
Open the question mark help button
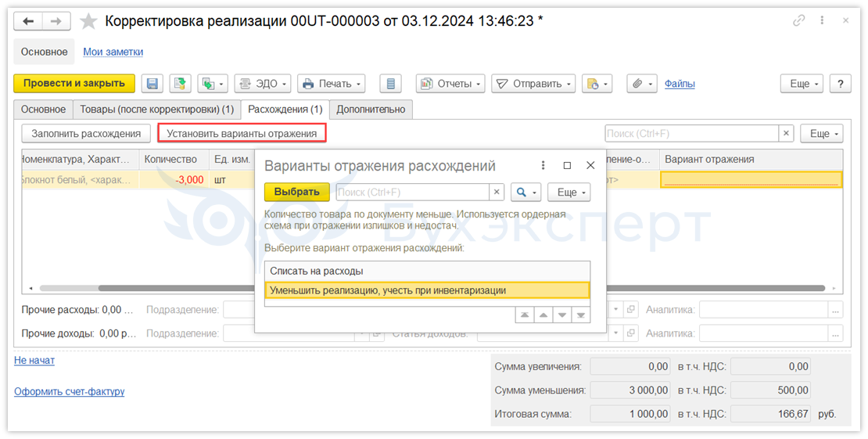[840, 84]
